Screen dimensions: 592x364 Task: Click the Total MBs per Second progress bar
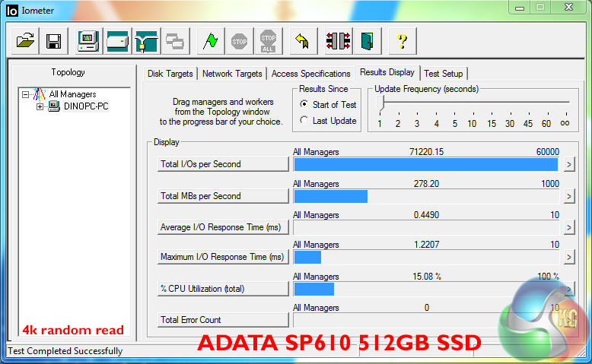coord(426,197)
